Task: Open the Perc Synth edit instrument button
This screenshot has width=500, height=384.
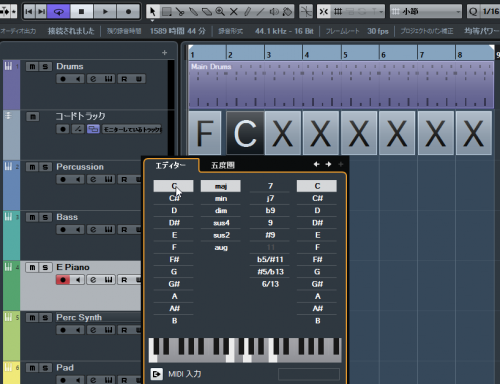Action: click(108, 330)
